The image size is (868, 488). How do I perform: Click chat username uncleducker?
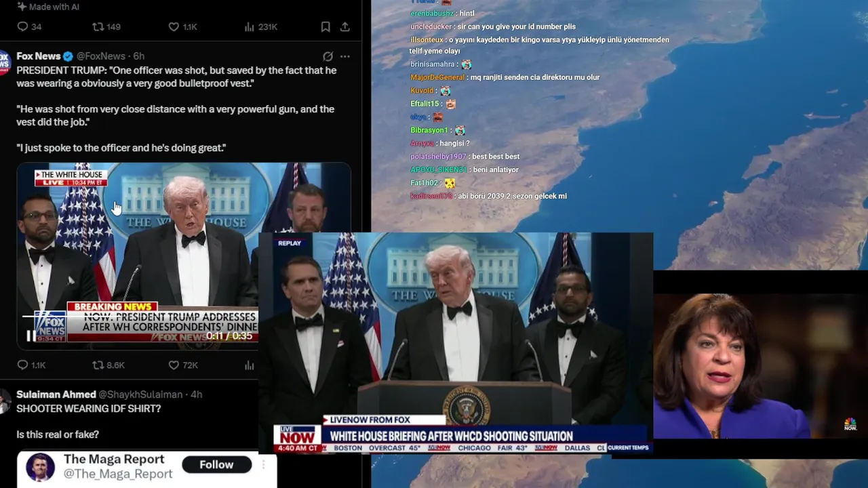pyautogui.click(x=430, y=26)
